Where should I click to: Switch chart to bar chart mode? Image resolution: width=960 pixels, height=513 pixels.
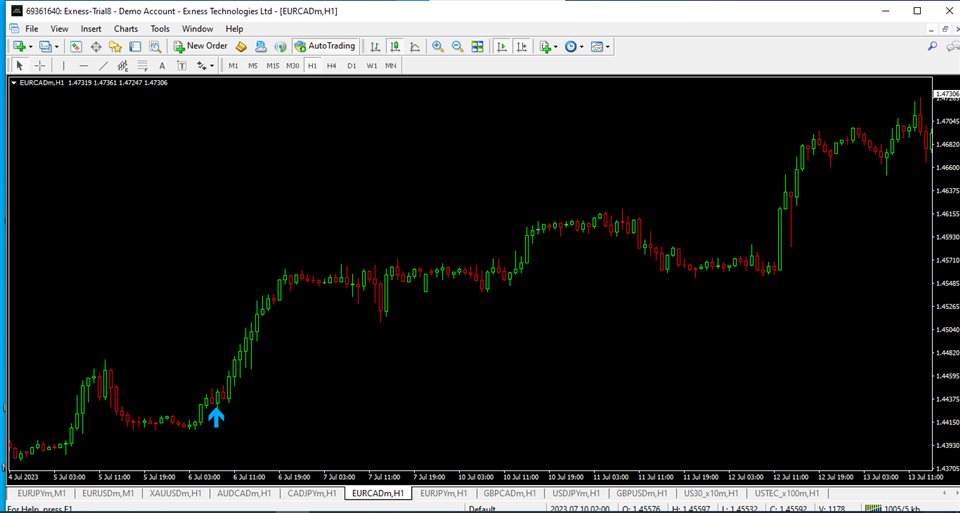pyautogui.click(x=375, y=47)
